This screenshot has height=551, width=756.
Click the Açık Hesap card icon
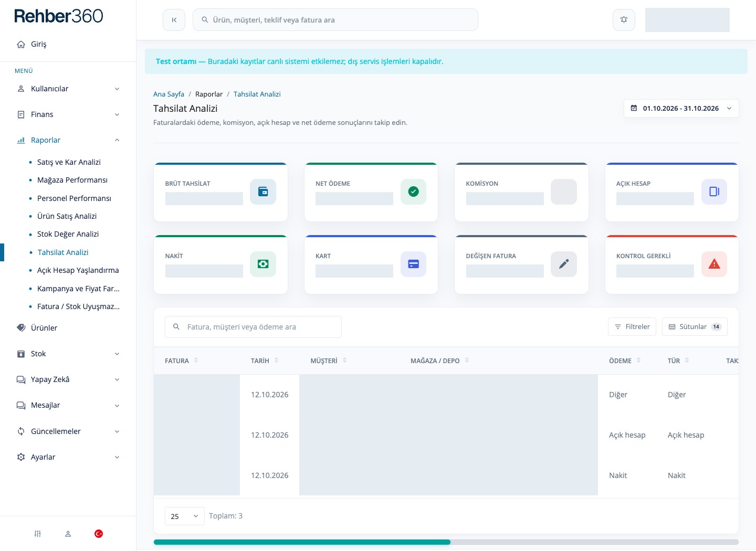(x=714, y=192)
